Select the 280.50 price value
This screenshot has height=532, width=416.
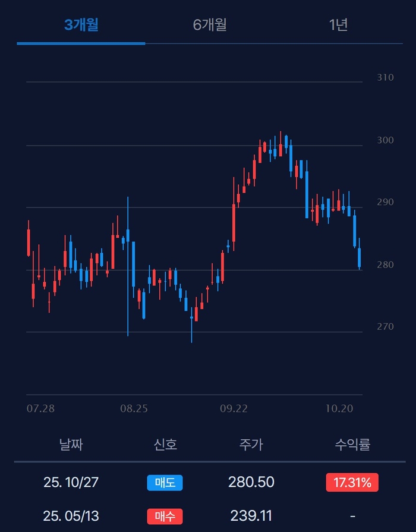251,483
